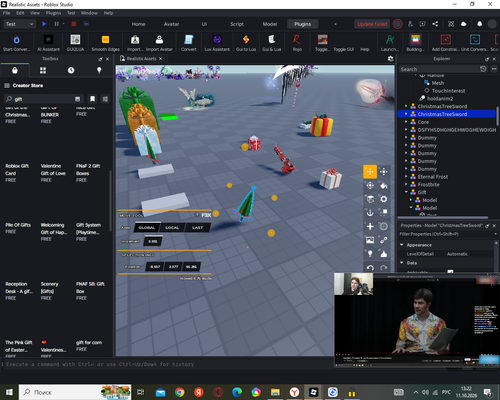Open Google Chrome from the taskbar
Screen dimensions: 500x400
(x=180, y=392)
